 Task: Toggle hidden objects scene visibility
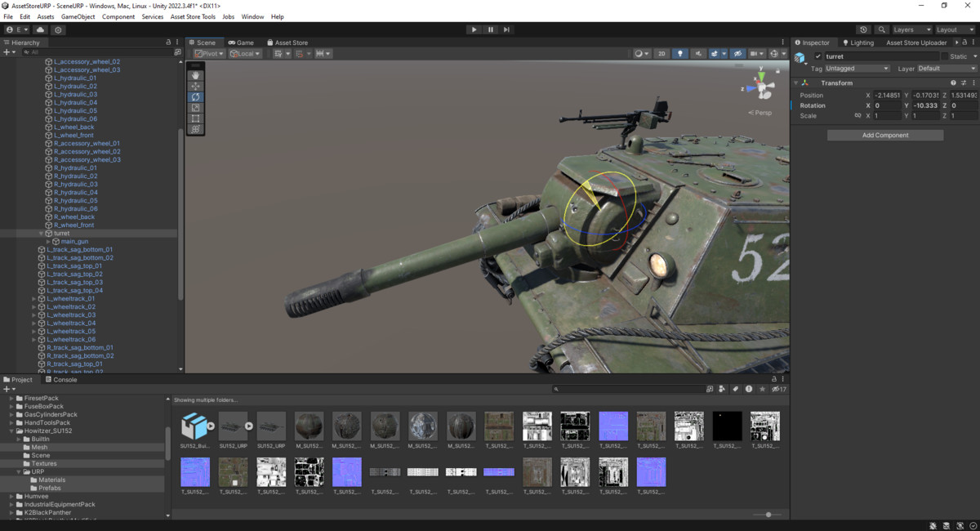pos(737,53)
